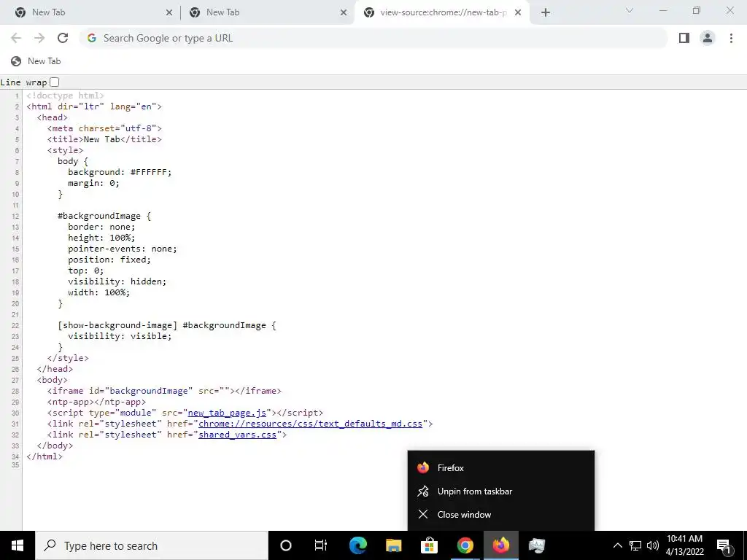
Task: Choose Close window in jump list
Action: [x=501, y=514]
